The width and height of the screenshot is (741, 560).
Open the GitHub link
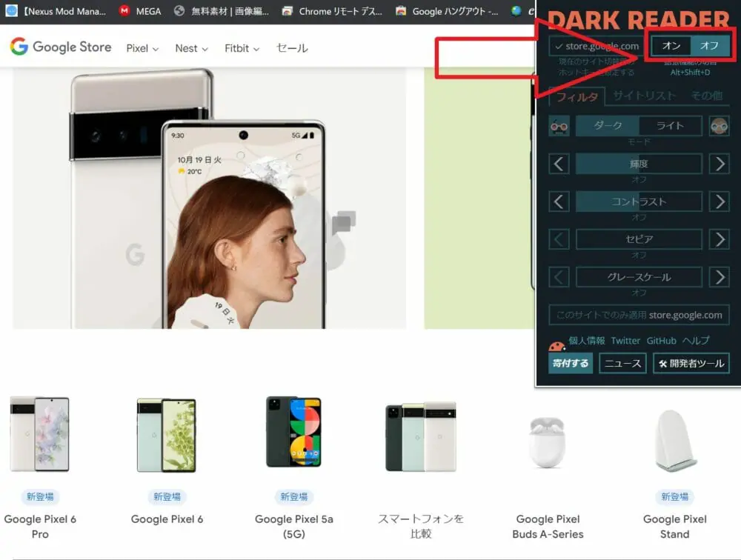(x=661, y=341)
